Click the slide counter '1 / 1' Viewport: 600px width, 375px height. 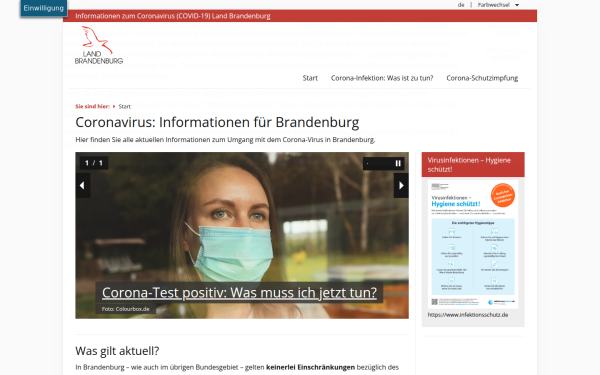click(x=94, y=163)
